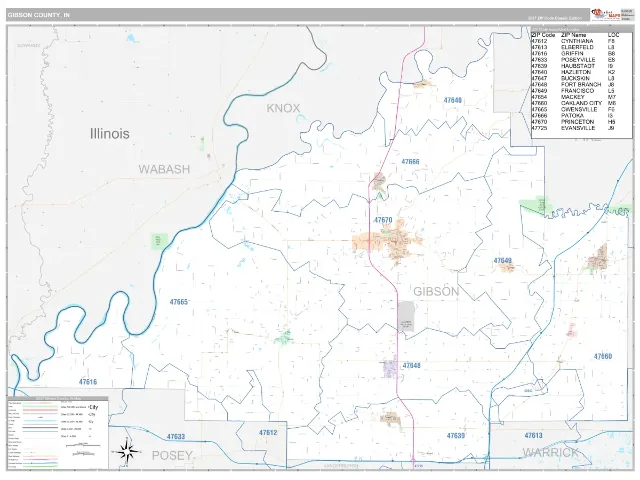Image resolution: width=640 pixels, height=480 pixels.
Task: Click the compass rose near the legend
Action: tap(126, 451)
